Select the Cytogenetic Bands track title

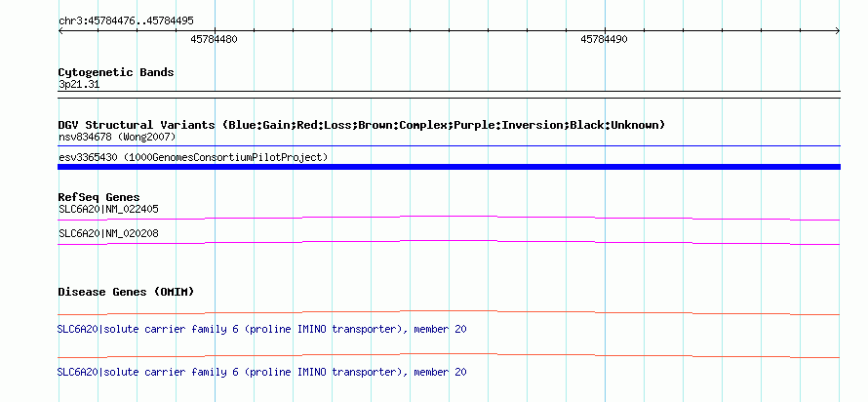pyautogui.click(x=116, y=72)
